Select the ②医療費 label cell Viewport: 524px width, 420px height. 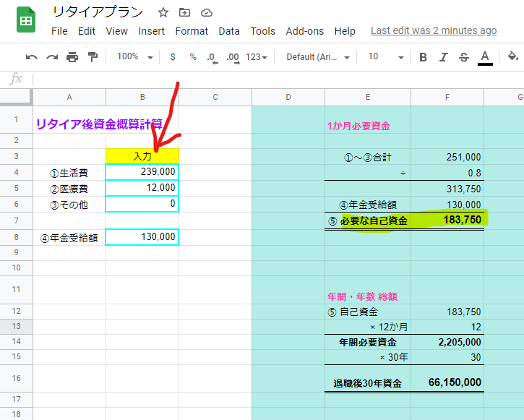click(x=69, y=188)
